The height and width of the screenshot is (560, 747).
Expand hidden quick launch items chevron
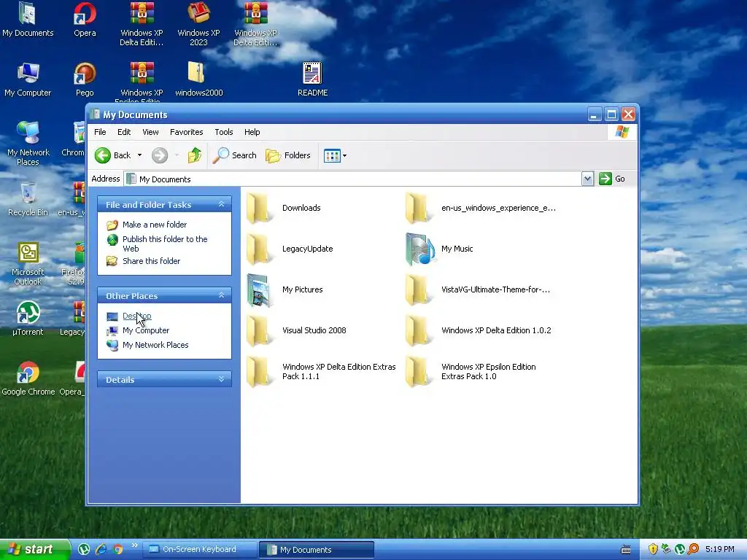point(134,545)
